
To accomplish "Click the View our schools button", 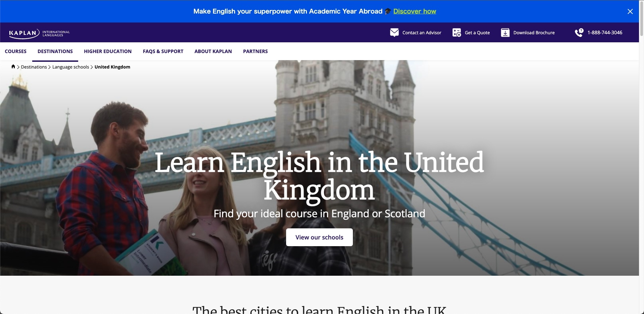I will coord(319,237).
